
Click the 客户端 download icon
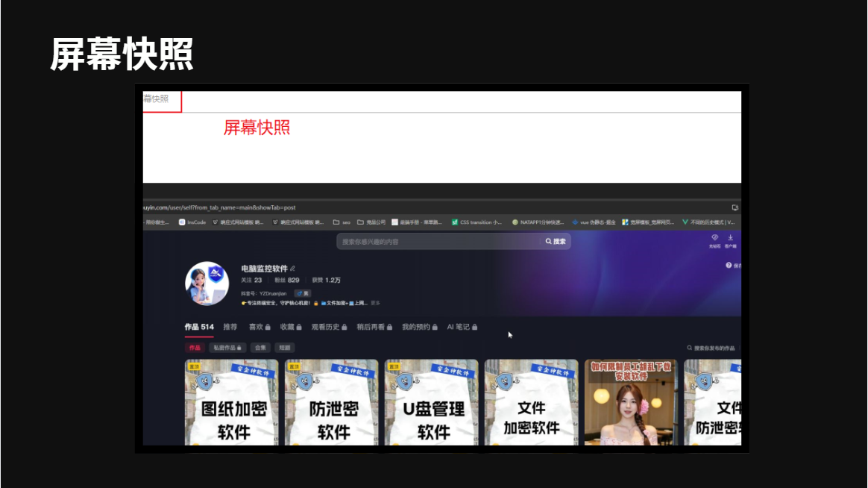(730, 237)
